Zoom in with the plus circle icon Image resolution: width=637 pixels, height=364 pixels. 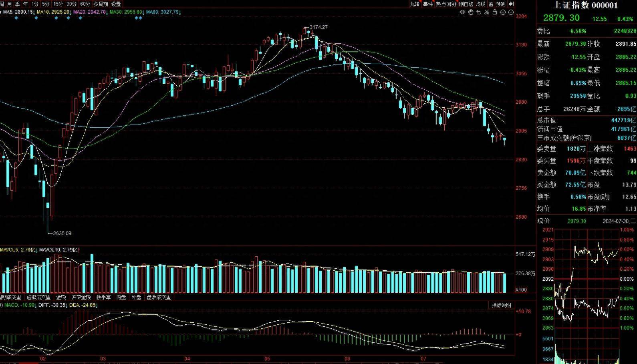click(503, 12)
